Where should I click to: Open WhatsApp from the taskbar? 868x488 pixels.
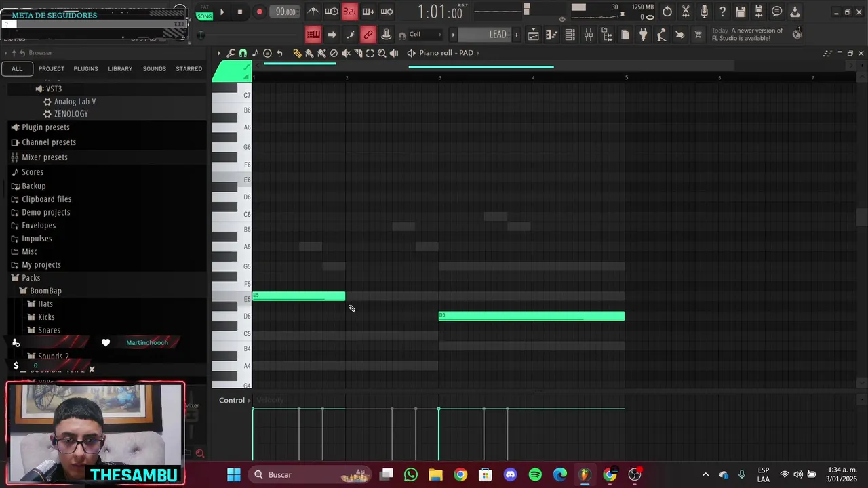pos(411,474)
